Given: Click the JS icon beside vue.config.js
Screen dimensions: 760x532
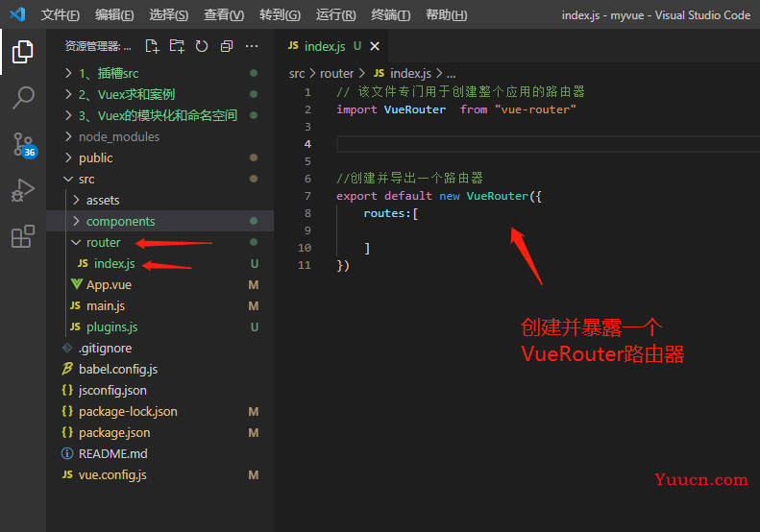Looking at the screenshot, I should coord(67,474).
